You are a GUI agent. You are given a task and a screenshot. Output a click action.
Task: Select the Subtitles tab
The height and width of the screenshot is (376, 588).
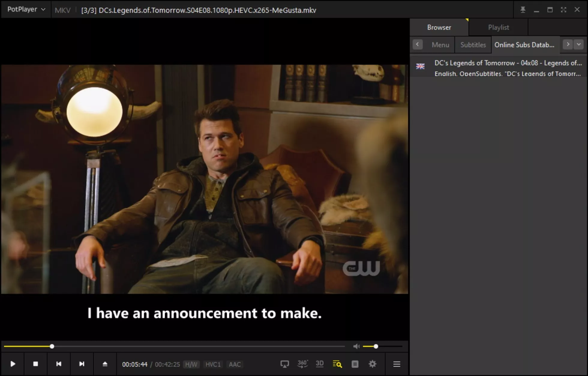[473, 45]
